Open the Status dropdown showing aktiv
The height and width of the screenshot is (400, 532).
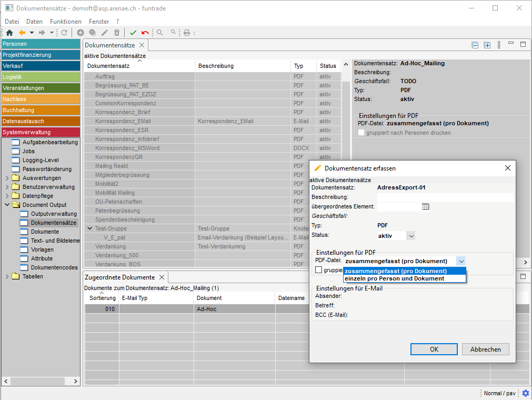[411, 236]
